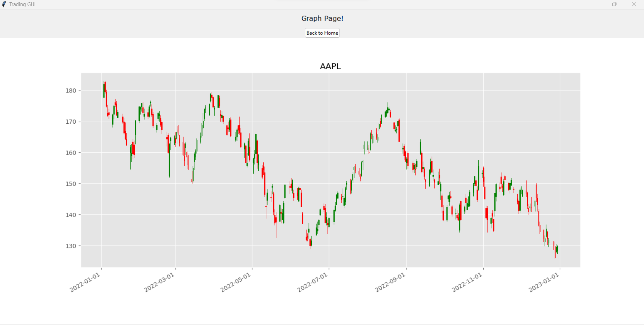
Task: Click the 140 price label on y-axis
Action: pyautogui.click(x=71, y=215)
